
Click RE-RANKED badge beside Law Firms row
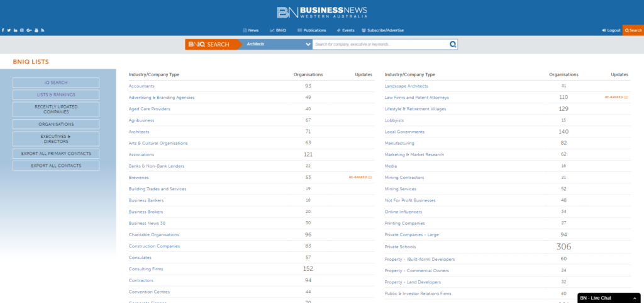pyautogui.click(x=616, y=98)
